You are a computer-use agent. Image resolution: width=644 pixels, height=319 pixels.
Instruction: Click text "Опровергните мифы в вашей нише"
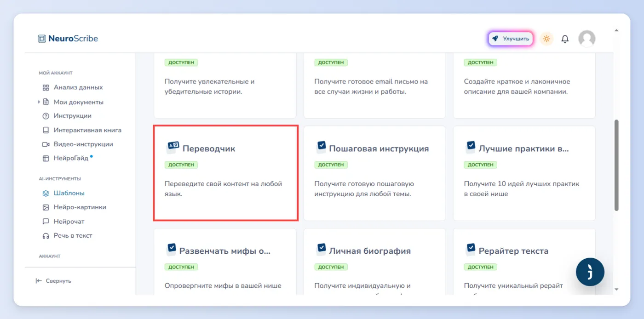(x=223, y=286)
